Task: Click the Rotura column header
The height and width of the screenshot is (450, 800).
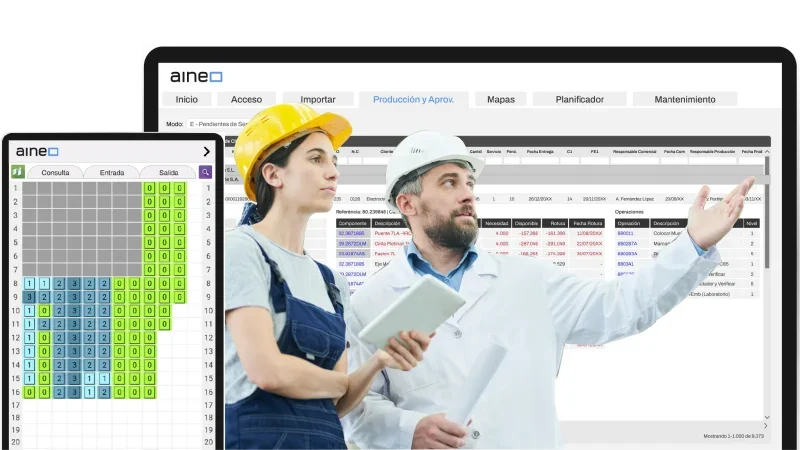Action: click(x=555, y=223)
